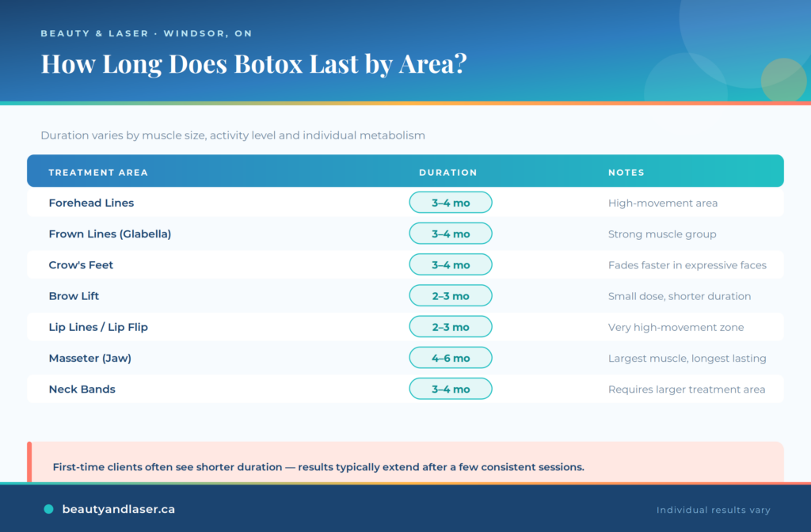Select the Forehead Lines 3–4 mo badge

tap(451, 203)
